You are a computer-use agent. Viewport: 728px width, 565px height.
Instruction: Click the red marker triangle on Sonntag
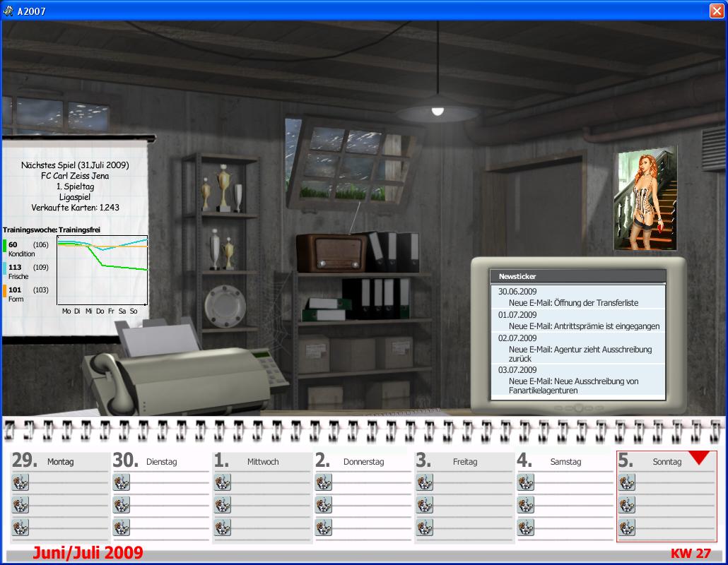pos(699,458)
